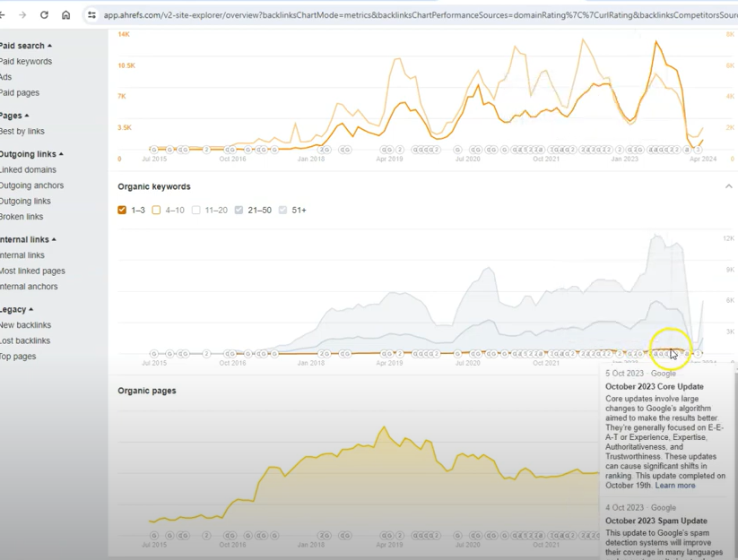Toggle the 1–3 keyword position checkbox
Viewport: 738px width, 560px height.
click(122, 211)
